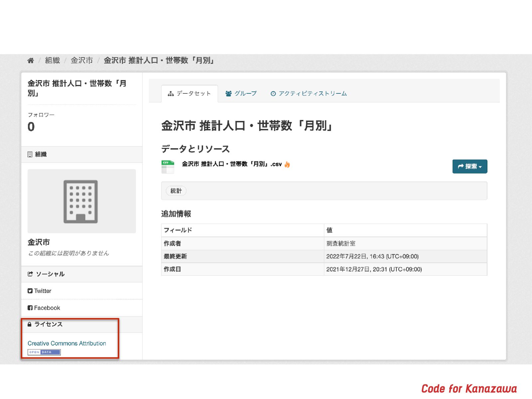Click the CSV file icon
This screenshot has width=532, height=399.
168,167
